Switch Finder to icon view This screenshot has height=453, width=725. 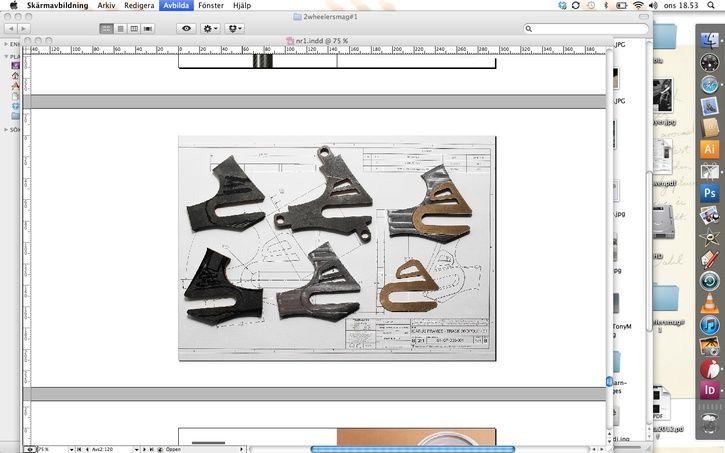(x=106, y=29)
